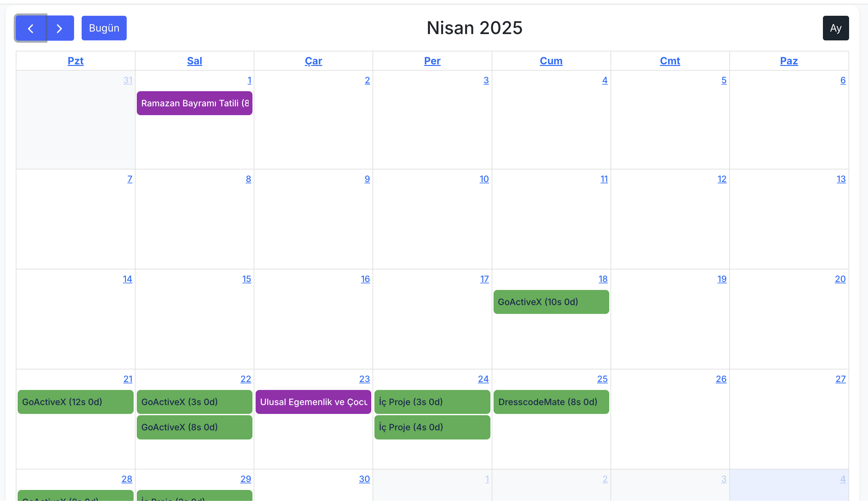Click the Cum column header link
868x501 pixels.
point(551,61)
